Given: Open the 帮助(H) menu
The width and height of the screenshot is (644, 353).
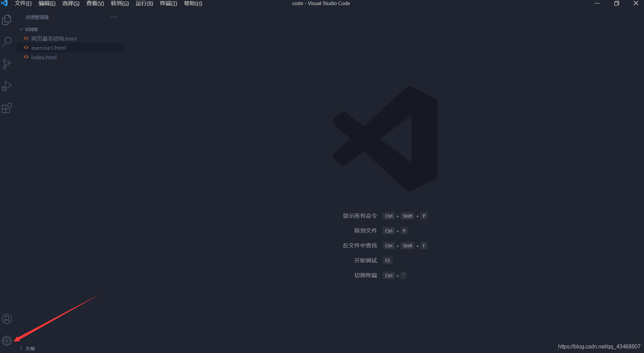Looking at the screenshot, I should pos(193,3).
